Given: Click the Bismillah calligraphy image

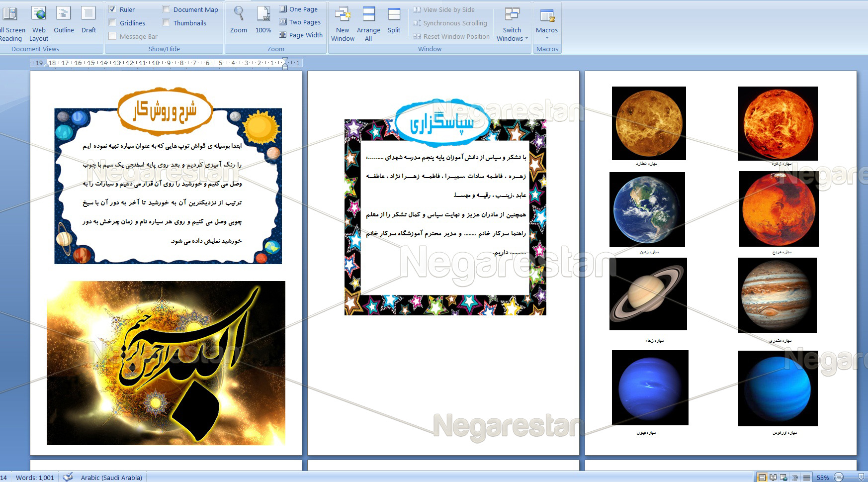Looking at the screenshot, I should [166, 363].
